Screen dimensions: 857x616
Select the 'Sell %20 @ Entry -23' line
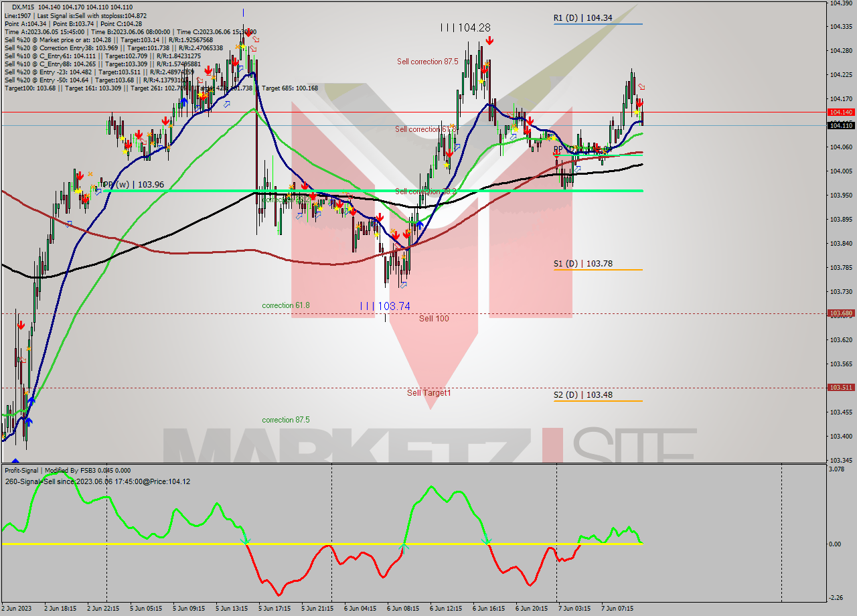point(99,72)
